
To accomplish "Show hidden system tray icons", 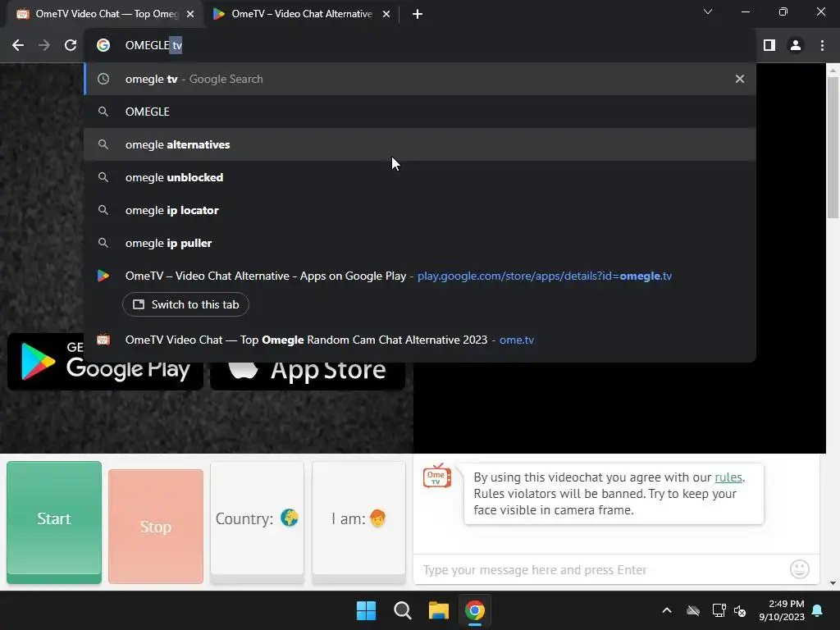I will (667, 610).
